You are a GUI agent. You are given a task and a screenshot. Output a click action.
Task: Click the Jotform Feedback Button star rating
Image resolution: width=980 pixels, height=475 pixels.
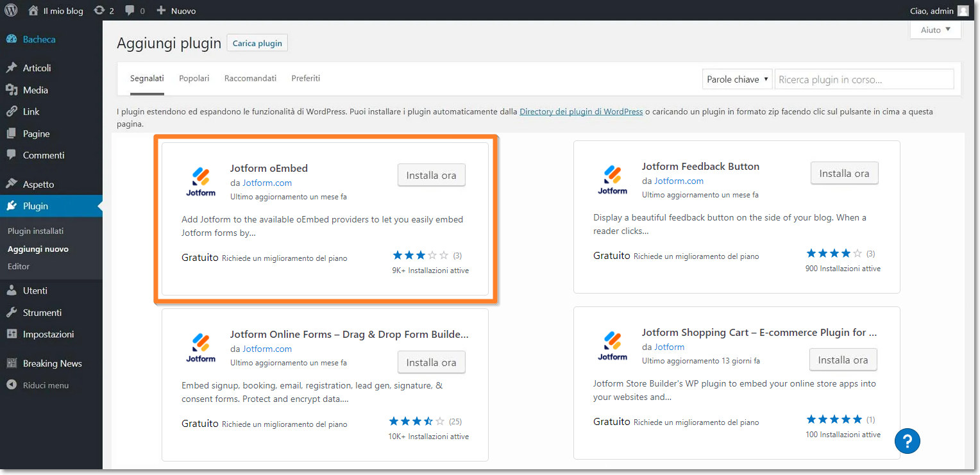(834, 253)
